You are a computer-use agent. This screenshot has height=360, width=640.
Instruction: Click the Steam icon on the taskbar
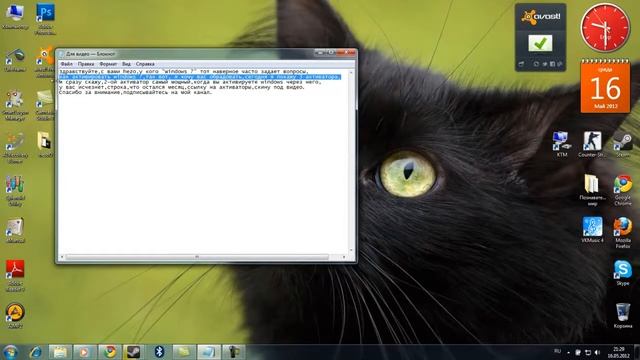(134, 352)
